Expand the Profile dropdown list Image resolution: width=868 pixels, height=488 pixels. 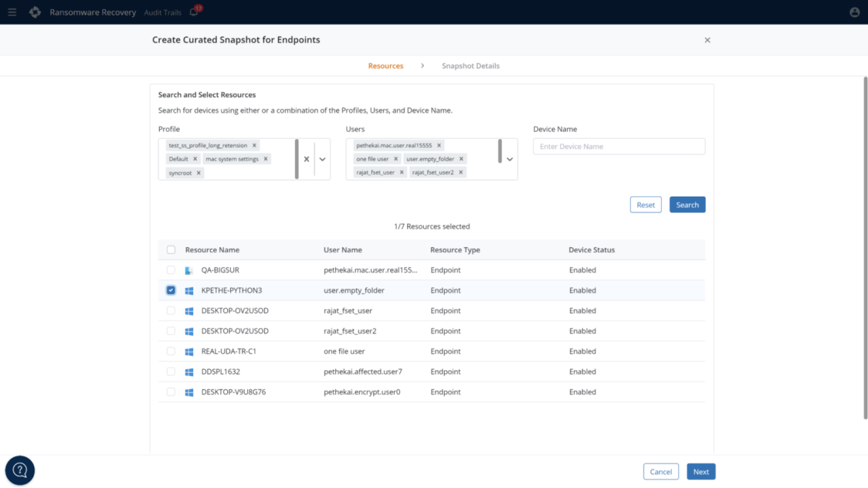(x=323, y=159)
